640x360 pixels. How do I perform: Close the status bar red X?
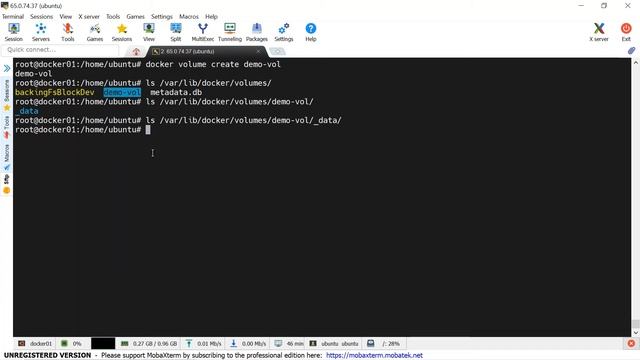coord(631,344)
